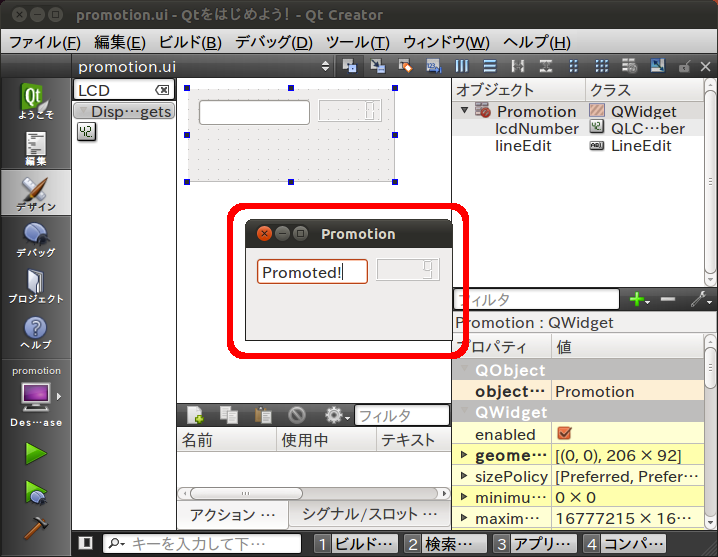The width and height of the screenshot is (718, 557).
Task: Start debugging with the debug-run icon
Action: [x=36, y=491]
